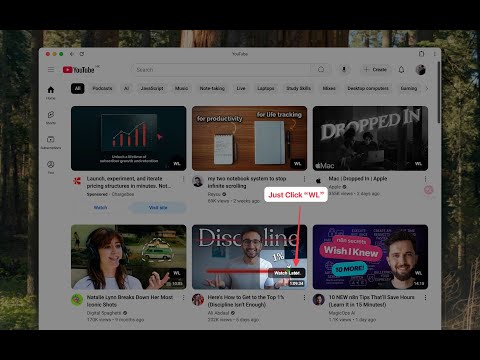The image size is (480, 360).
Task: Open the You section in sidebar
Action: pyautogui.click(x=51, y=167)
